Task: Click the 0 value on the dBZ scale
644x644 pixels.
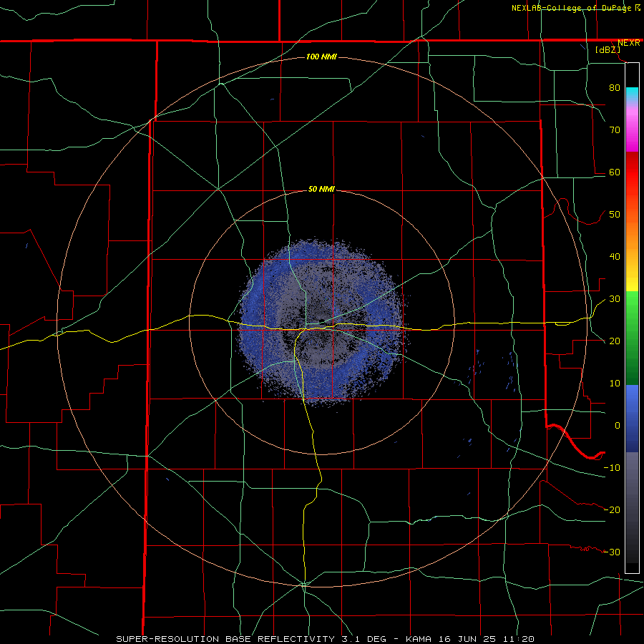Action: click(618, 426)
